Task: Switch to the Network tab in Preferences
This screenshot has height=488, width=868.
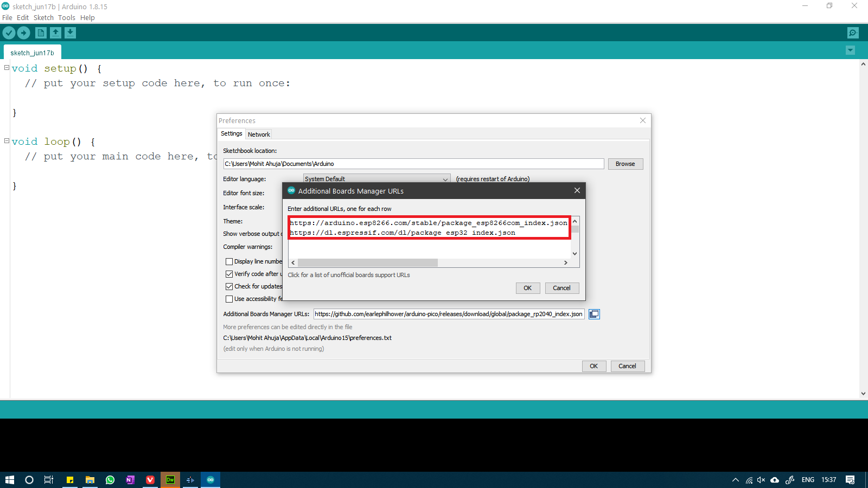Action: [x=259, y=134]
